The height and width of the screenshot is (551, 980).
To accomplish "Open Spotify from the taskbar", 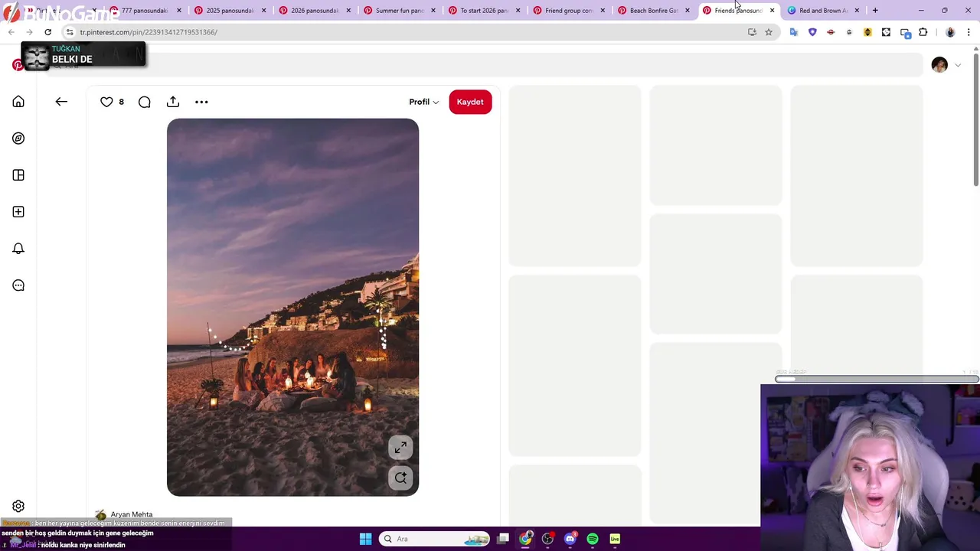I will (593, 539).
